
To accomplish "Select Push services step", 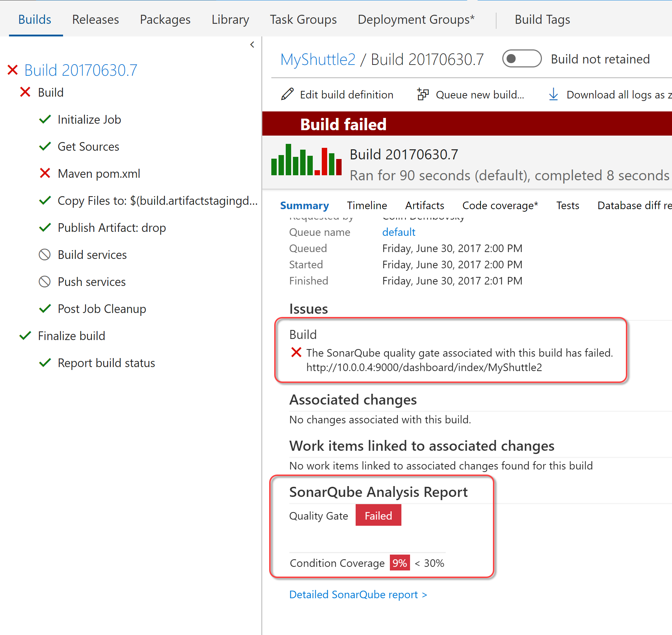I will point(92,282).
